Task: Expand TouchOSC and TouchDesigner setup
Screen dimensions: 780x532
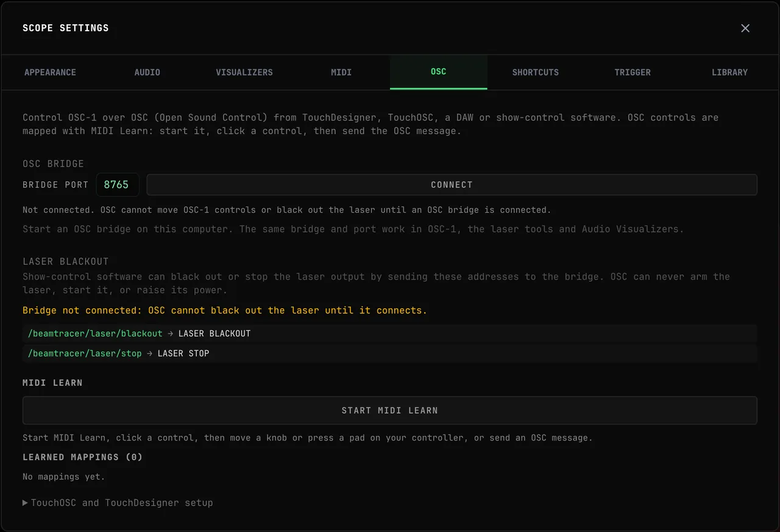Action: point(118,503)
